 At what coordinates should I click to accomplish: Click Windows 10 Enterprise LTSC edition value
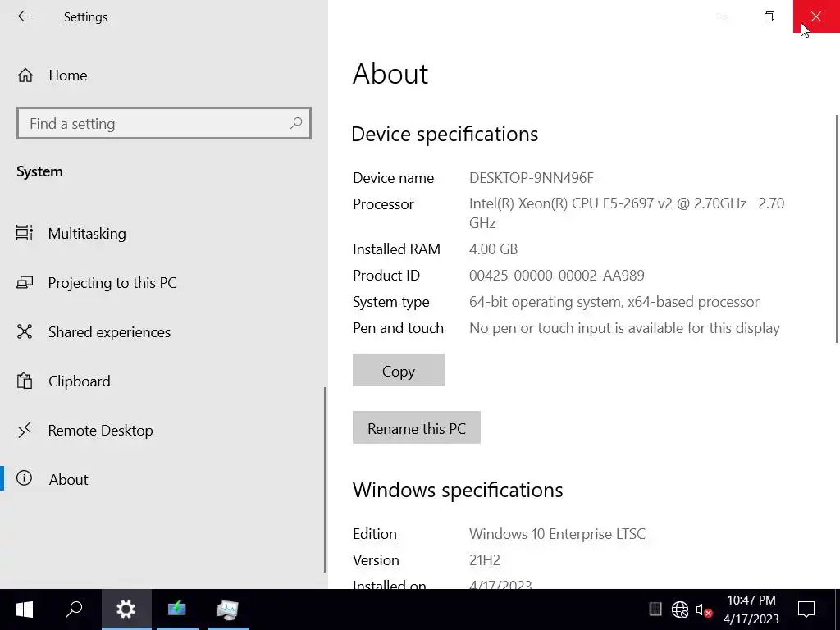pyautogui.click(x=557, y=534)
